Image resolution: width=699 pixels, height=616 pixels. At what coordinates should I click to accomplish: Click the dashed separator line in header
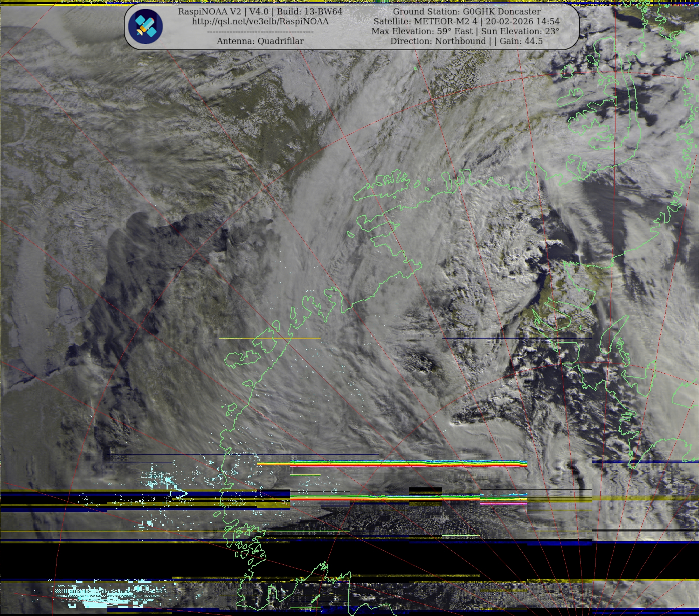tap(260, 32)
